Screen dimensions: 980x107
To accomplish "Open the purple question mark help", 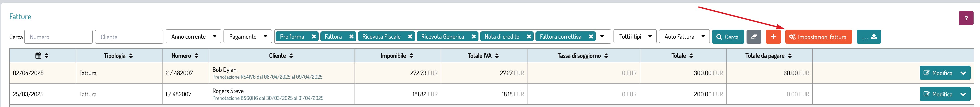I will pos(966,18).
